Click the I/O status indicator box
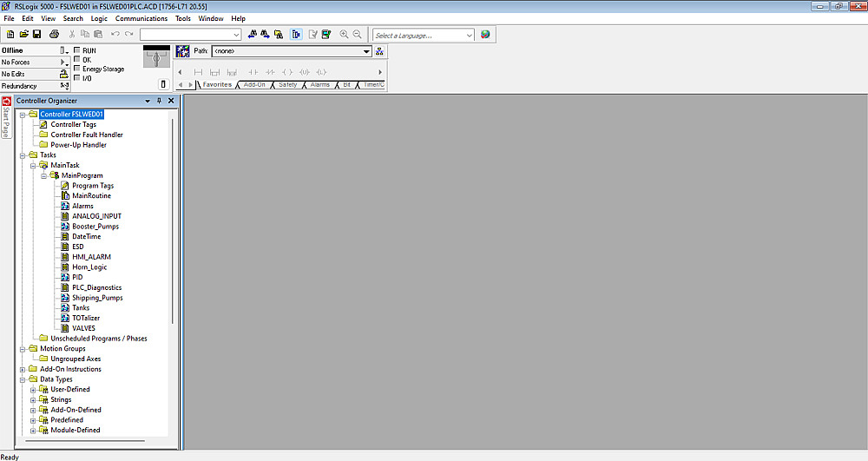868x461 pixels. tap(77, 77)
